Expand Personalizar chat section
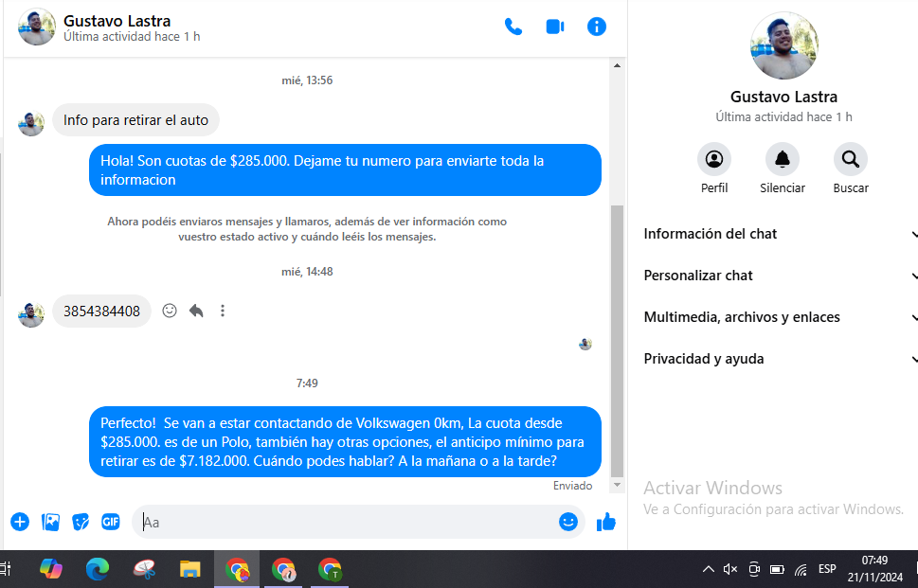Image resolution: width=918 pixels, height=588 pixels. click(777, 276)
